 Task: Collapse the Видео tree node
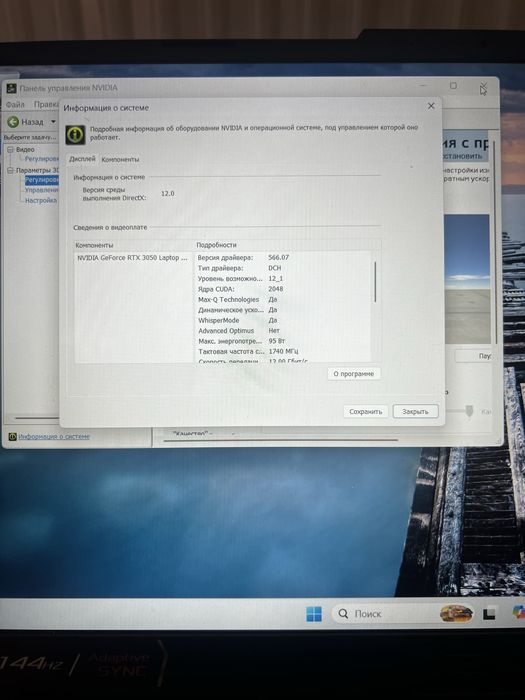coord(10,150)
